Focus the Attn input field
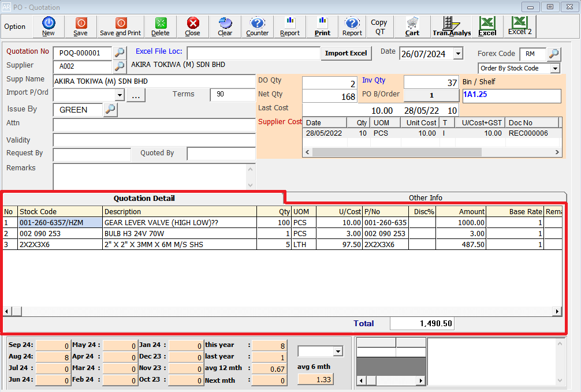This screenshot has height=392, width=581. tap(154, 125)
